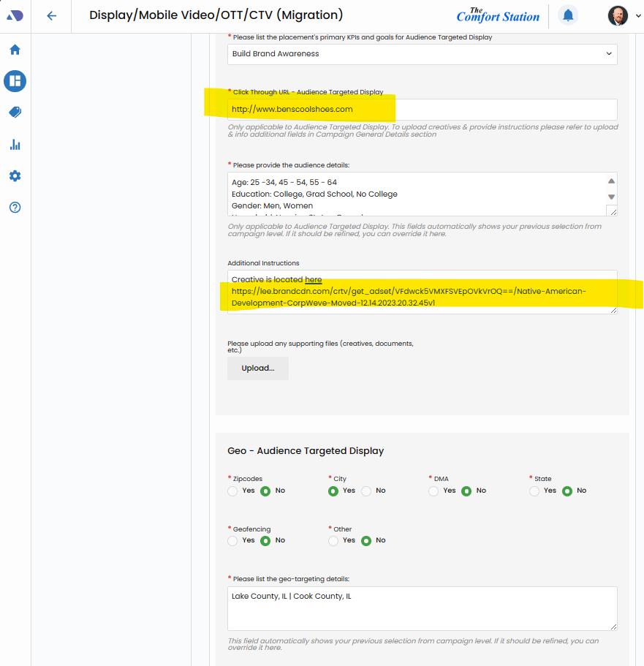Select the dashboard layout sidebar icon

(15, 81)
